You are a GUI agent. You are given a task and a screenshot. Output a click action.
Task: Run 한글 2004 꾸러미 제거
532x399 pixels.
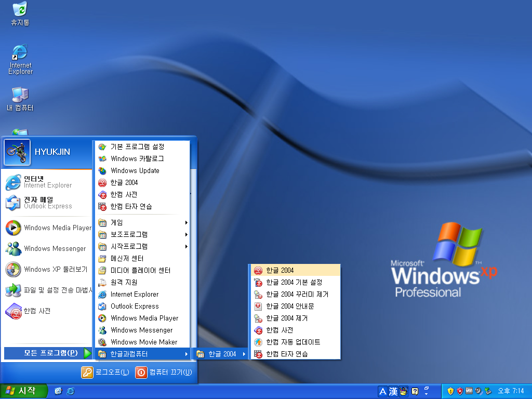[x=296, y=294]
